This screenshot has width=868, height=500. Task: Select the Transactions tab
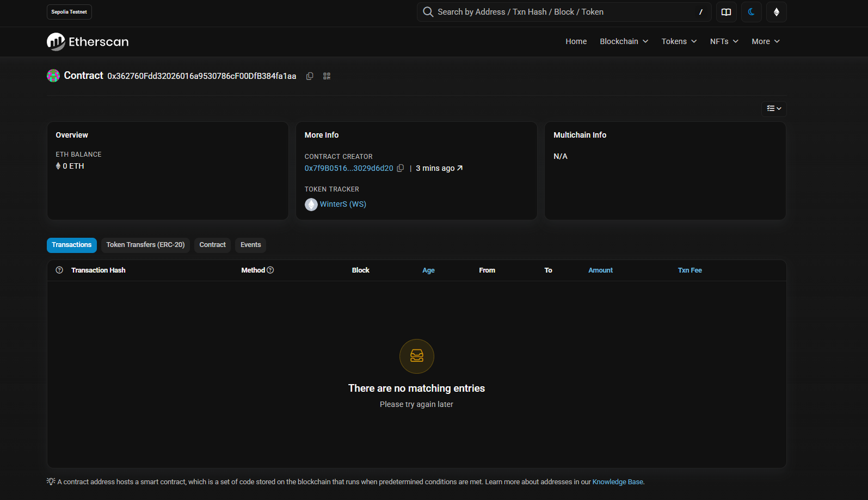[x=72, y=245]
